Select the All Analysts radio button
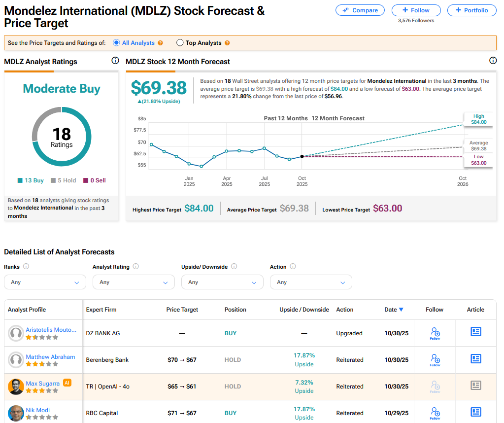504x423 pixels. click(117, 43)
